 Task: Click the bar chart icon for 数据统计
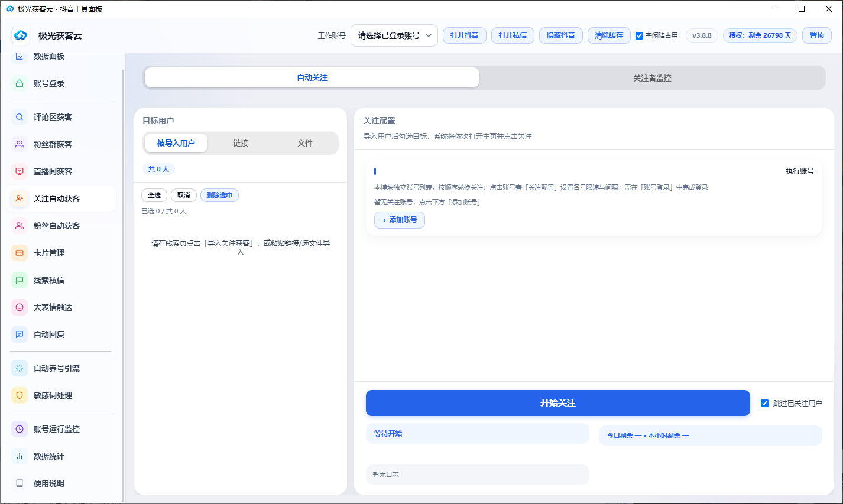20,456
